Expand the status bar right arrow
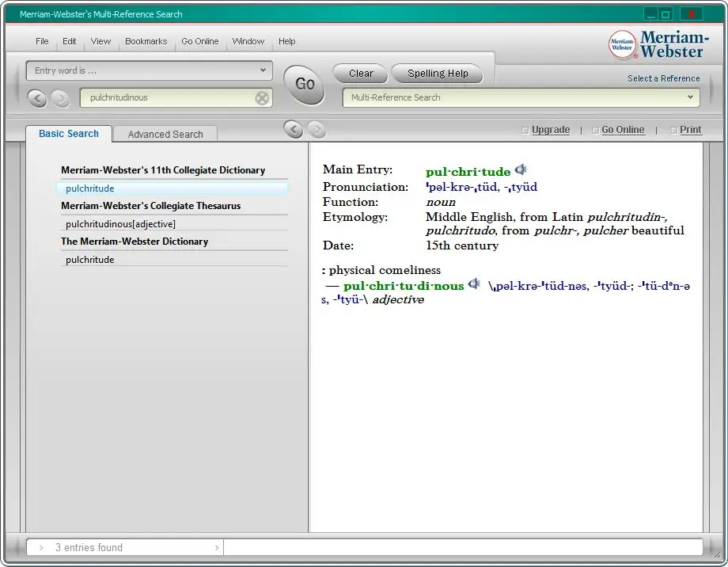 217,547
